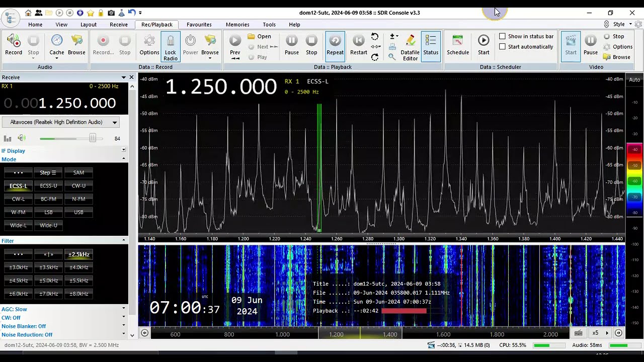This screenshot has width=644, height=362.
Task: Choose BC-FM mode
Action: (x=48, y=199)
